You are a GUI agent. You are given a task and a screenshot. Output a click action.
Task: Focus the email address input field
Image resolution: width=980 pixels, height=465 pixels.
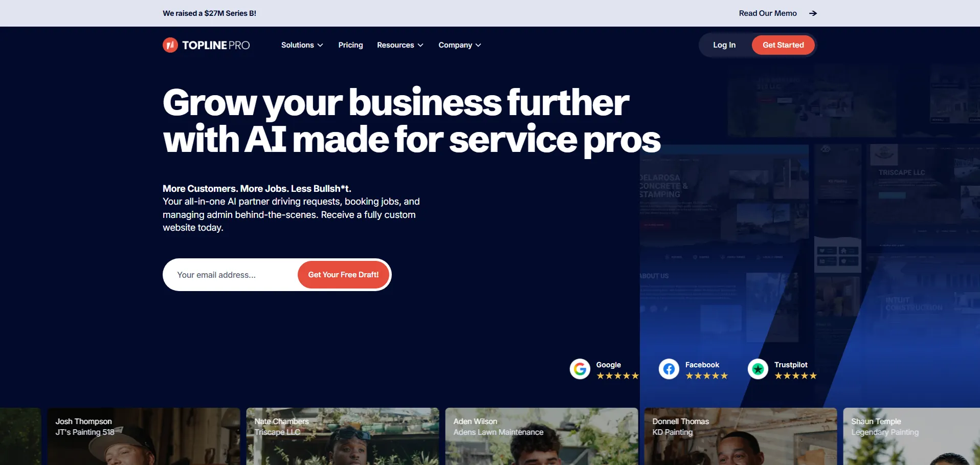point(230,275)
